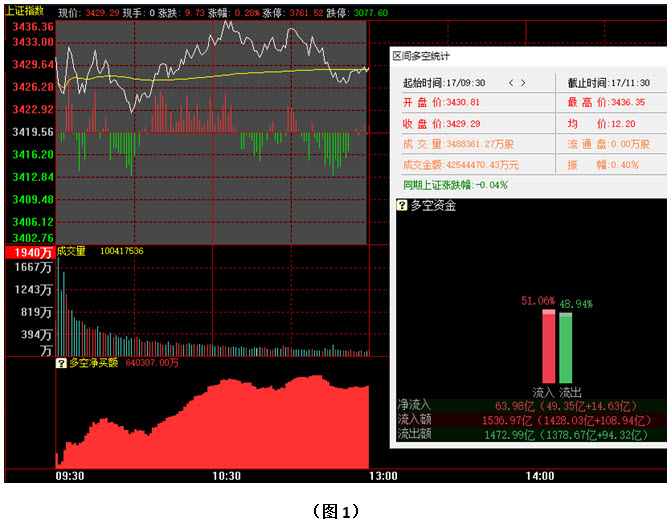Click the help icon beside 多空资金
This screenshot has height=532, width=671.
coord(402,205)
